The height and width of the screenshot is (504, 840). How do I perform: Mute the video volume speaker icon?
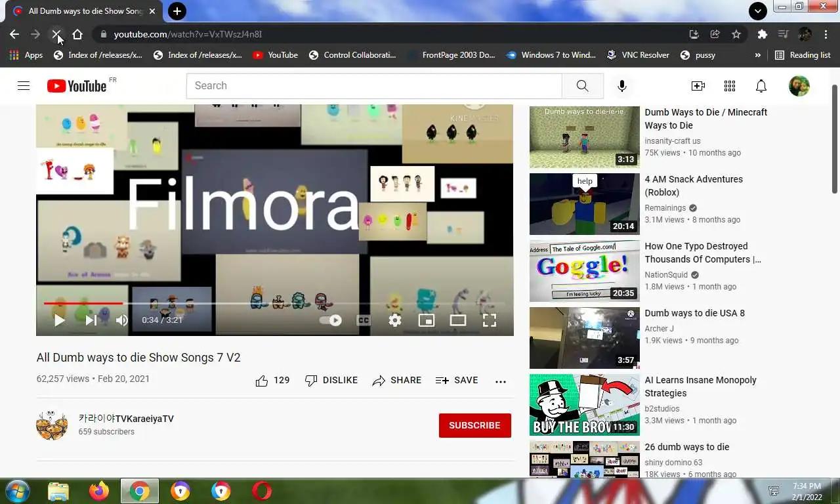122,320
